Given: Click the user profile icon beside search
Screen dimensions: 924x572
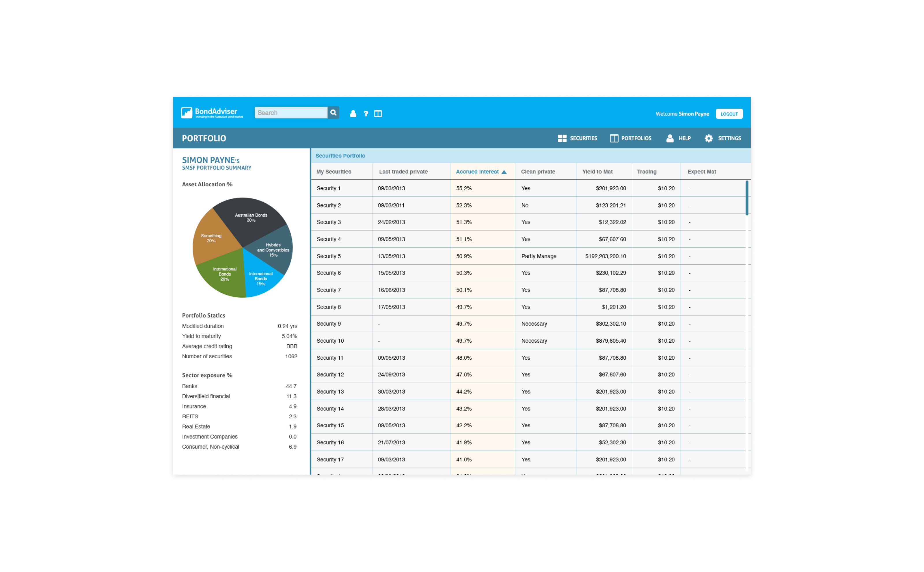Looking at the screenshot, I should coord(353,114).
